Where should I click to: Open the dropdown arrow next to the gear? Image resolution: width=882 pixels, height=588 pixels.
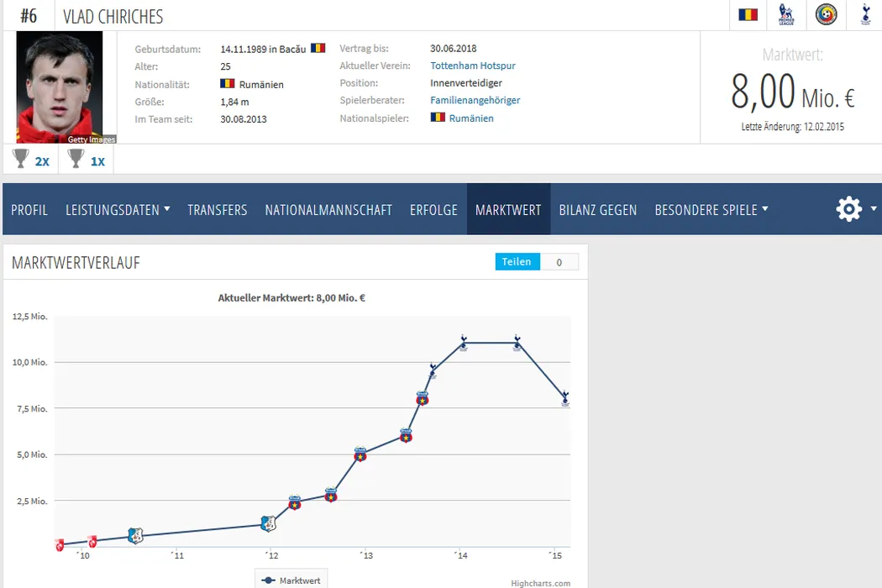coord(874,208)
